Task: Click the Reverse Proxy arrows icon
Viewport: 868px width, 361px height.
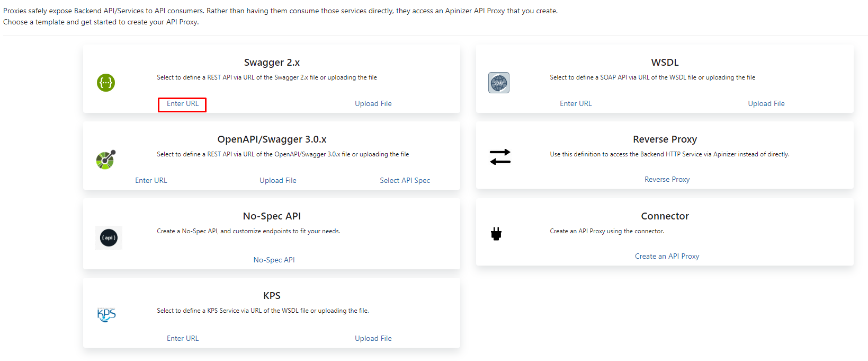Action: coord(500,157)
